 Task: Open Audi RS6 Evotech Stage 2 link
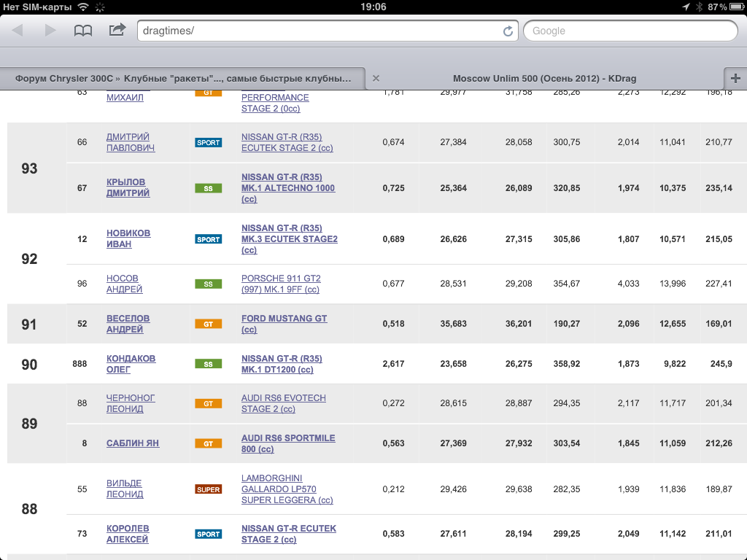pyautogui.click(x=284, y=403)
